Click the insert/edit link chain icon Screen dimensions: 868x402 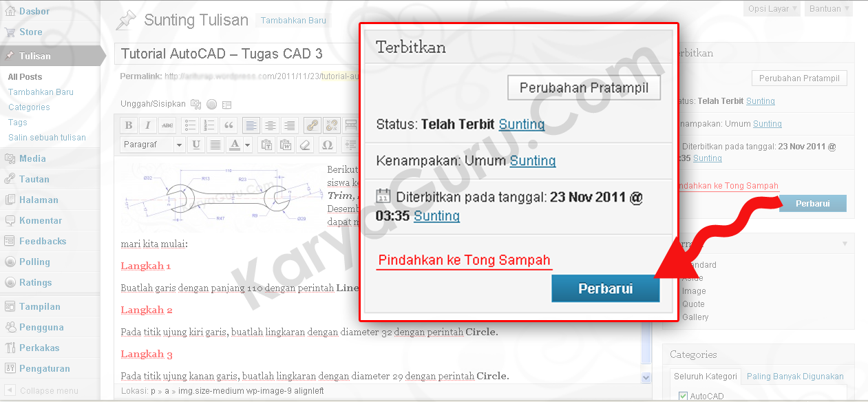(x=312, y=125)
